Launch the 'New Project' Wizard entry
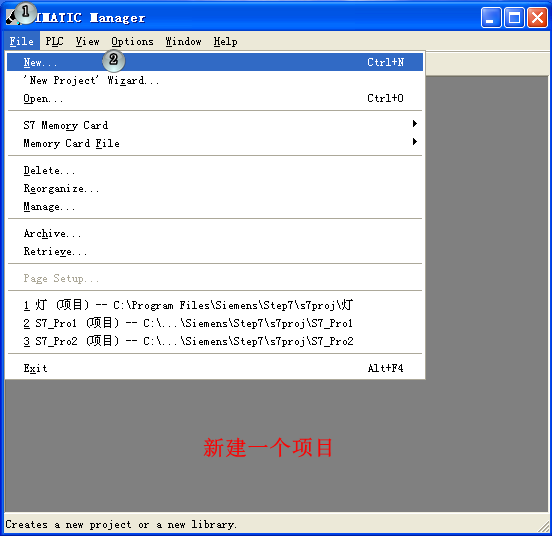552x536 pixels. click(215, 80)
